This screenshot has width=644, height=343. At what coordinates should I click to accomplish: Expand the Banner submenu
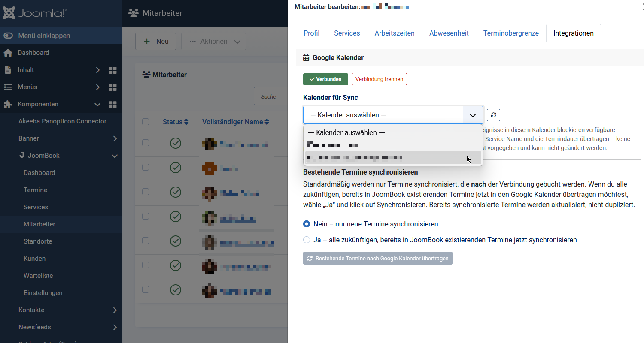point(115,138)
